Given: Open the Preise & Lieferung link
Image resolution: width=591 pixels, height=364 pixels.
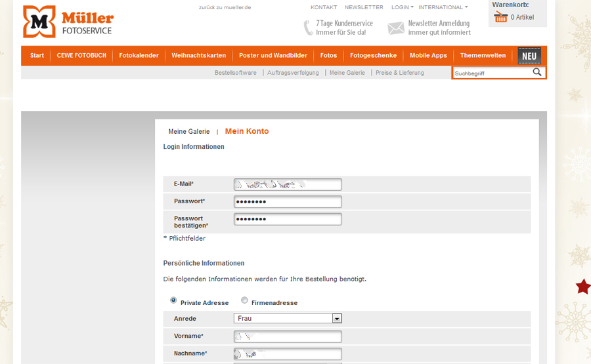Looking at the screenshot, I should tap(399, 73).
